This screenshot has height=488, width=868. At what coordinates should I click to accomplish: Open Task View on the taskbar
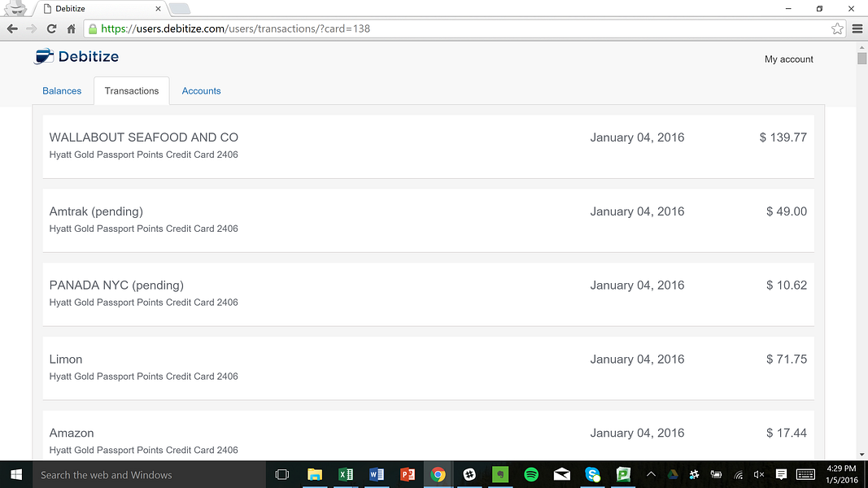tap(282, 475)
